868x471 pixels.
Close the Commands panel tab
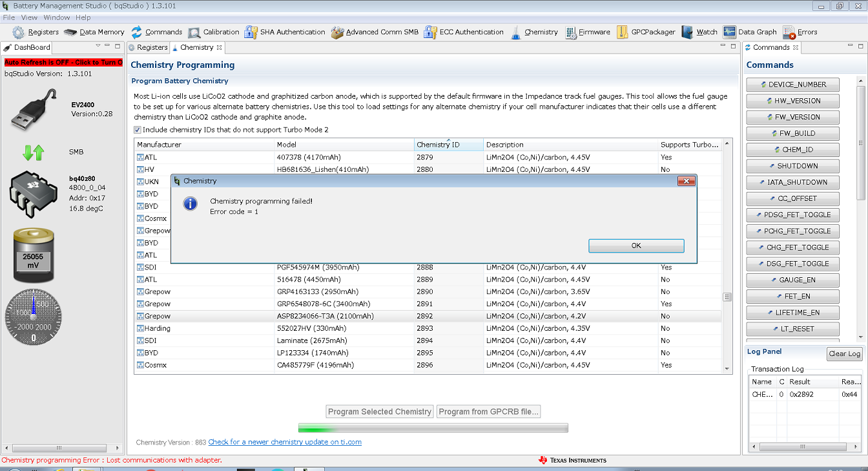[x=796, y=48]
